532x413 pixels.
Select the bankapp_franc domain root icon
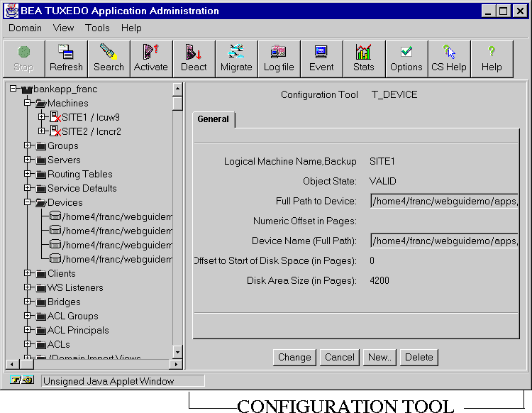click(27, 89)
